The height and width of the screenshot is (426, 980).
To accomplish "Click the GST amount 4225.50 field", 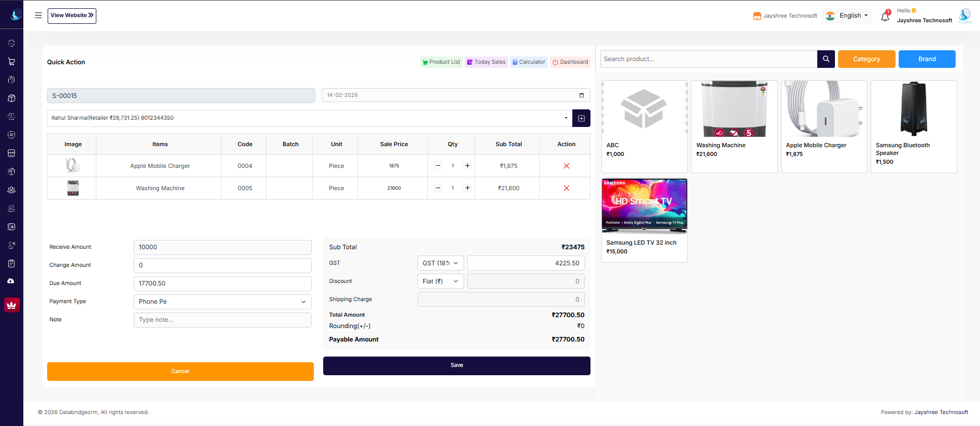I will (526, 263).
